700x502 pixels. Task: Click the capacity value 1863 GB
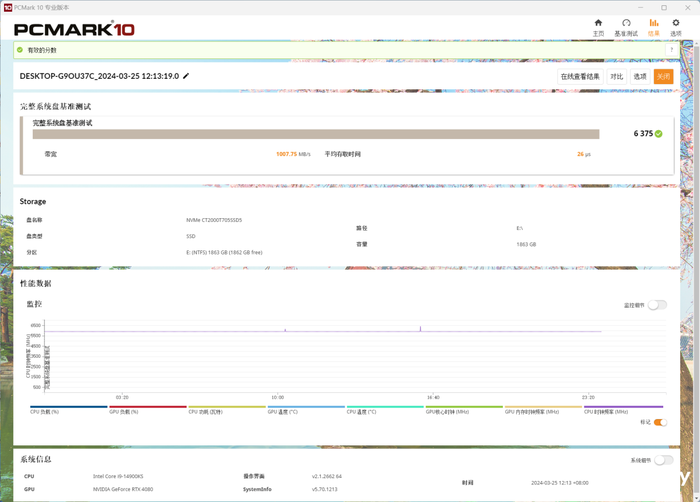pos(526,244)
